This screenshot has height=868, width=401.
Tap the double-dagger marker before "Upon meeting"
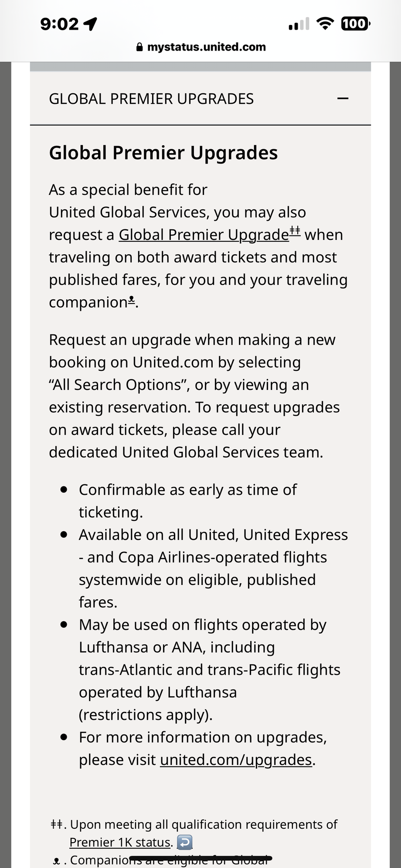coord(57,825)
